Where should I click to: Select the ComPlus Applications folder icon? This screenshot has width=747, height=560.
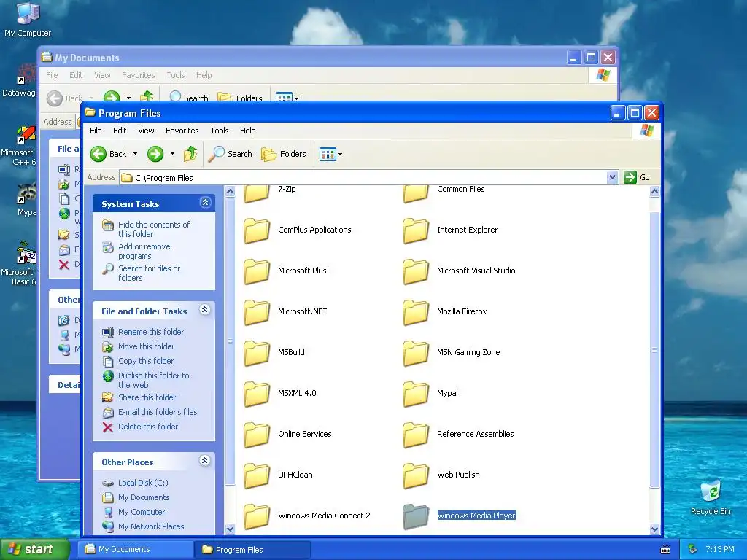[x=257, y=230]
